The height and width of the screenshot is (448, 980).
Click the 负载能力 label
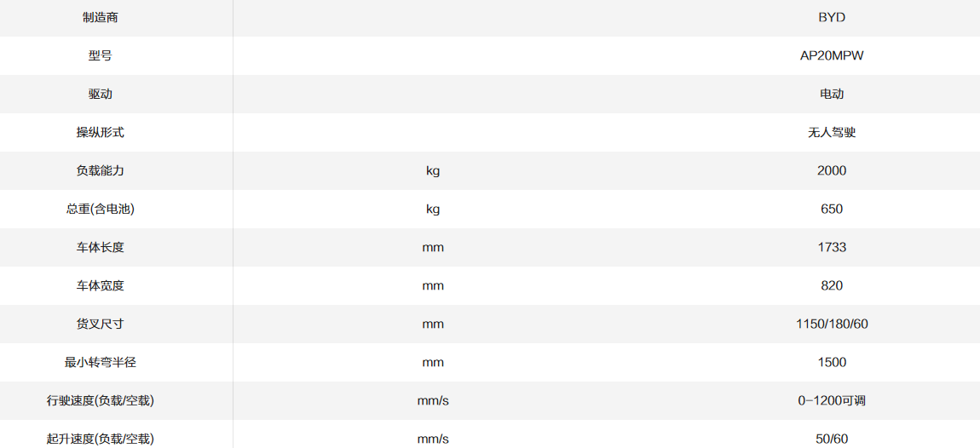click(x=100, y=170)
